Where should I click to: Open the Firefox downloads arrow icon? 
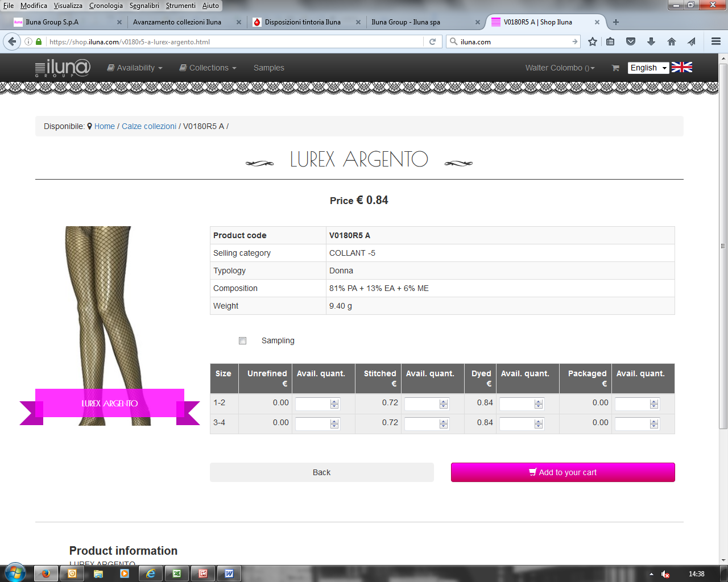coord(651,41)
